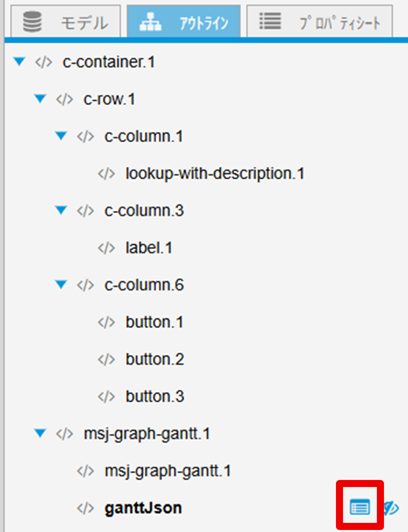Viewport: 408px width, 532px height.
Task: Click the list icon on プロパティシート tab
Action: 270,21
